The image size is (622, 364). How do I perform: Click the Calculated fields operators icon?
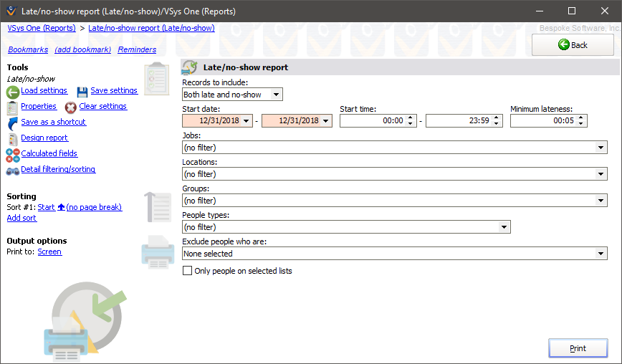(x=13, y=155)
